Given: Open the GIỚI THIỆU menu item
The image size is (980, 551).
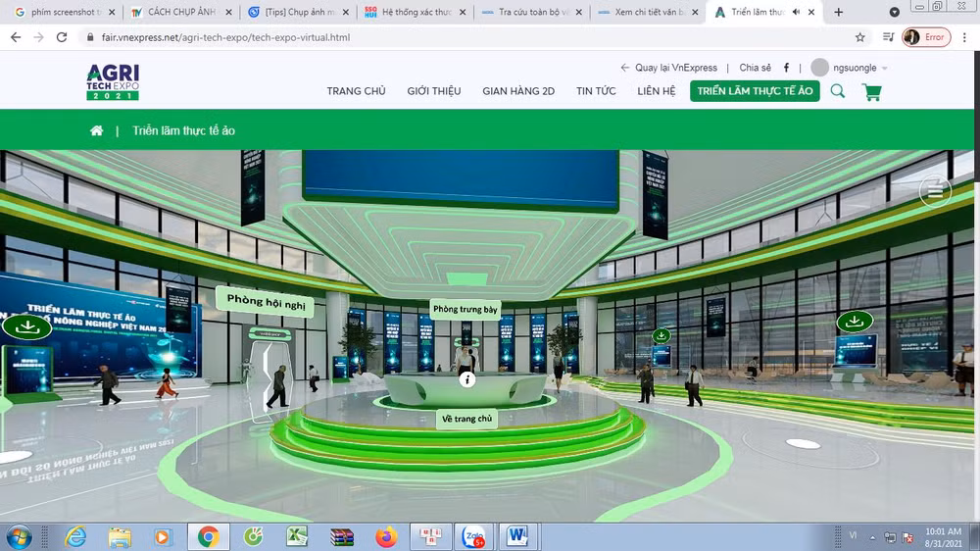Looking at the screenshot, I should tap(434, 91).
